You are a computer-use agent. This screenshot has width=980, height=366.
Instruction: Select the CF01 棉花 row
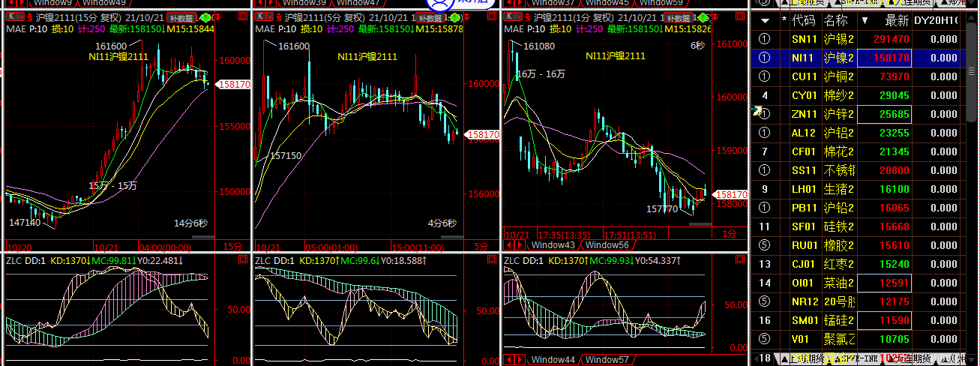(x=858, y=151)
